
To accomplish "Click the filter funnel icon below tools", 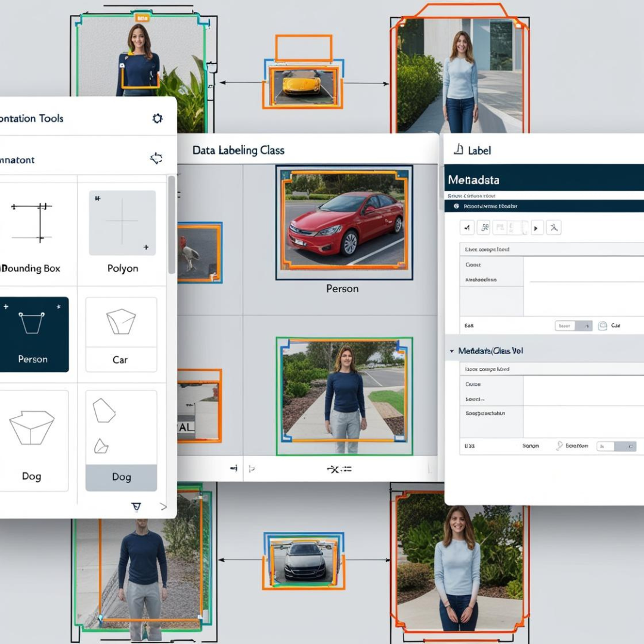I will click(x=136, y=507).
